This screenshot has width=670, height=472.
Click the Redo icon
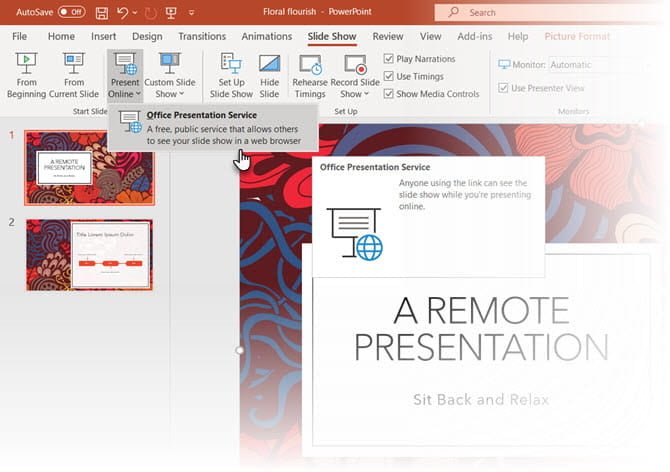pos(150,13)
